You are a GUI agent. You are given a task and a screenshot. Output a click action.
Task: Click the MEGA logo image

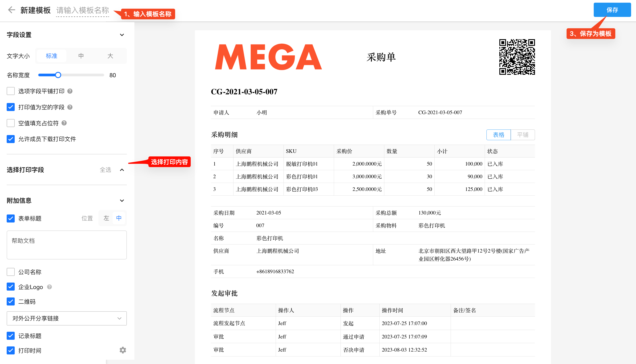[x=268, y=57]
